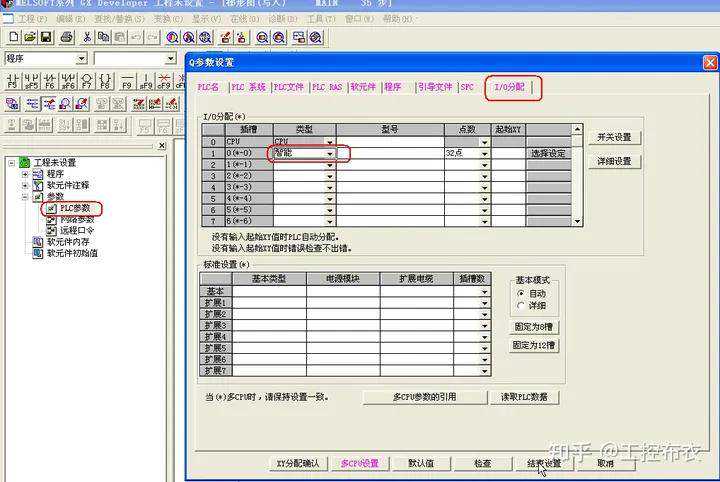Click the 读取PLC数据 button
This screenshot has width=720, height=482.
click(x=524, y=397)
